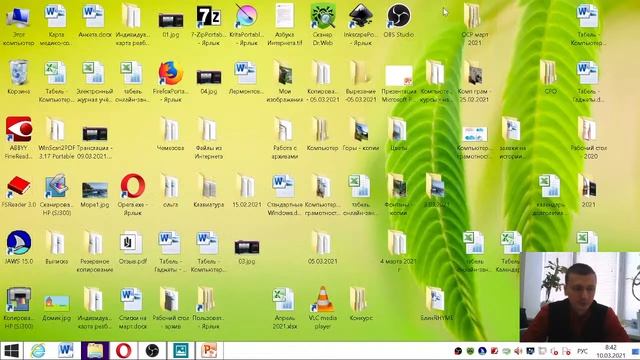Select the ABBYY FineReader icon
The image size is (640, 360).
18,130
